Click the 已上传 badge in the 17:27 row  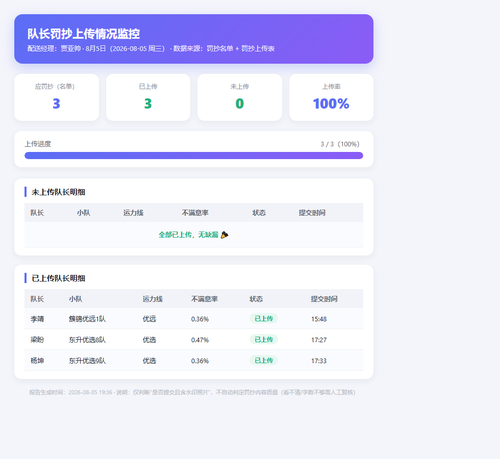264,339
